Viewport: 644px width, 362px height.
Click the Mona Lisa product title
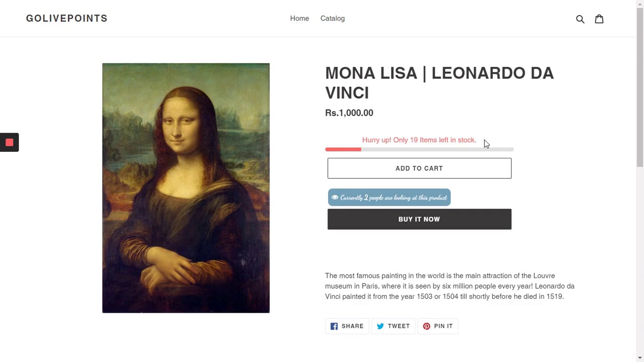(439, 83)
